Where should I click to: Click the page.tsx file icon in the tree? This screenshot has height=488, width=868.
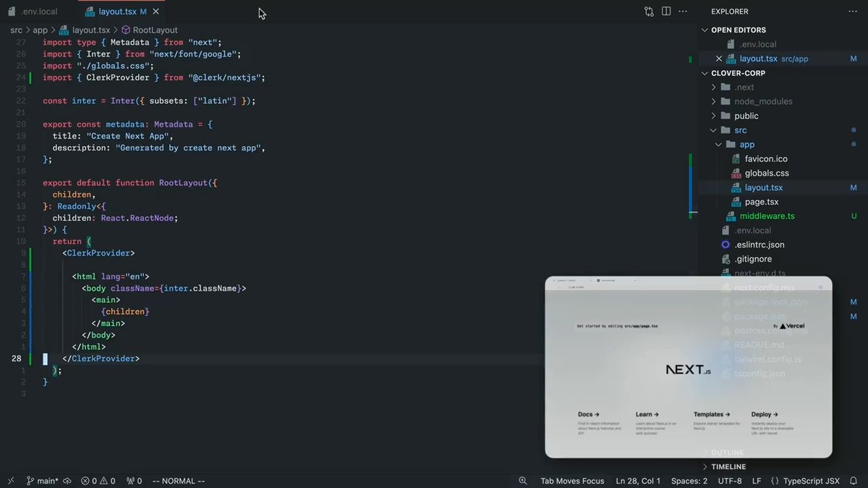(736, 202)
